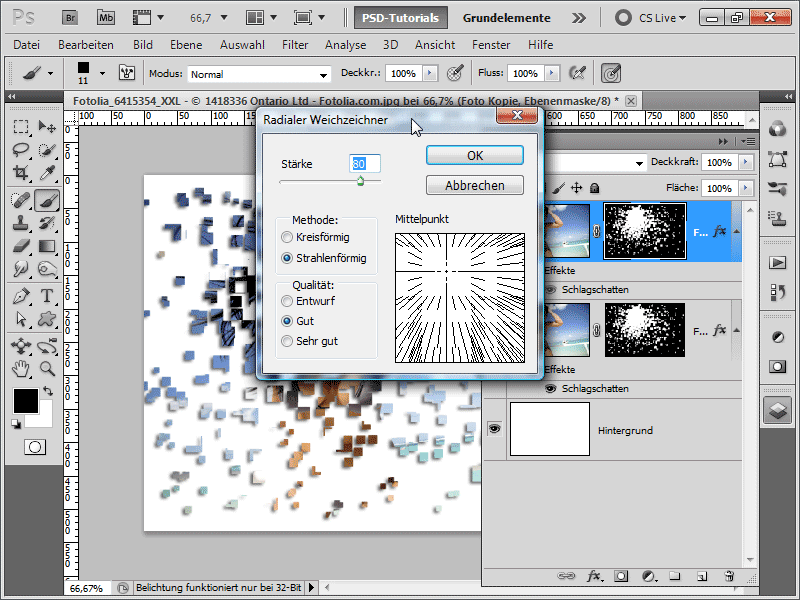Select the Brush tool in toolbox
This screenshot has width=800, height=600.
[x=47, y=200]
